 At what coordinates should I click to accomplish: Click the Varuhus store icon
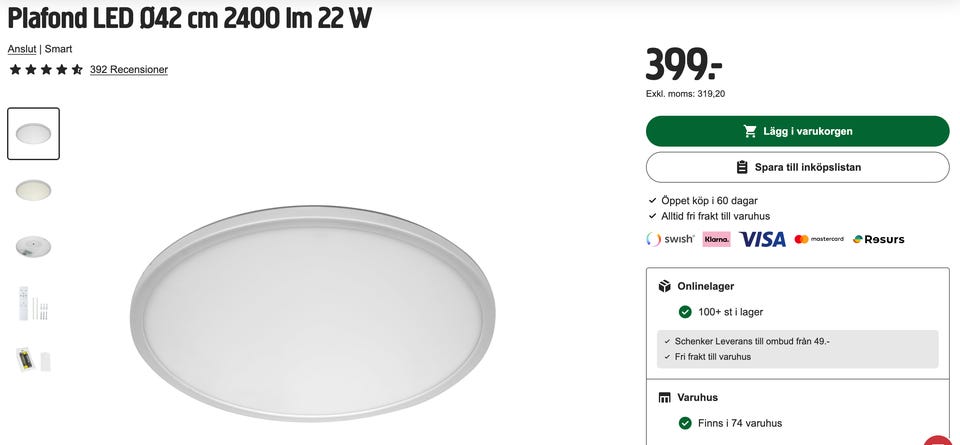pos(664,397)
